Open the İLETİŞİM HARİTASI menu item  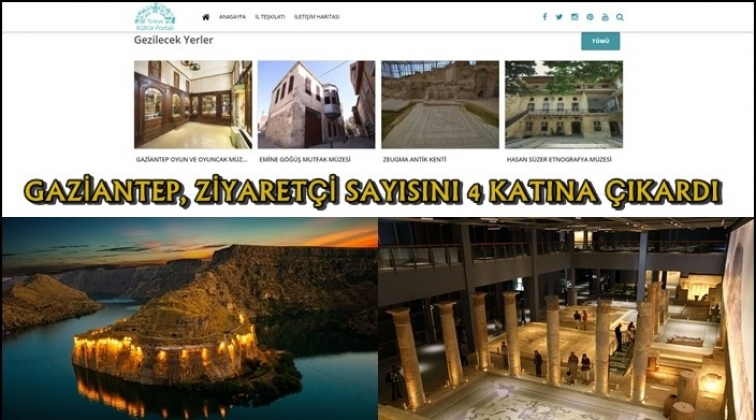point(317,17)
